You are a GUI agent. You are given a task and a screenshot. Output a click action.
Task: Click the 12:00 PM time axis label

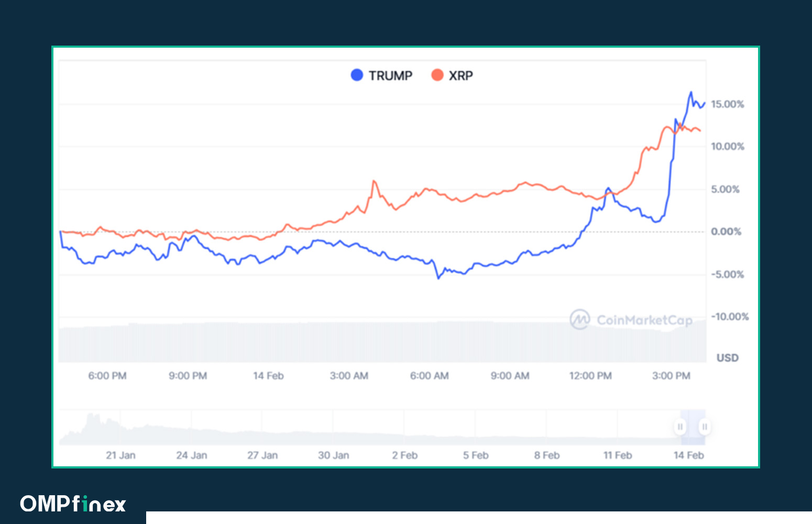coord(590,376)
